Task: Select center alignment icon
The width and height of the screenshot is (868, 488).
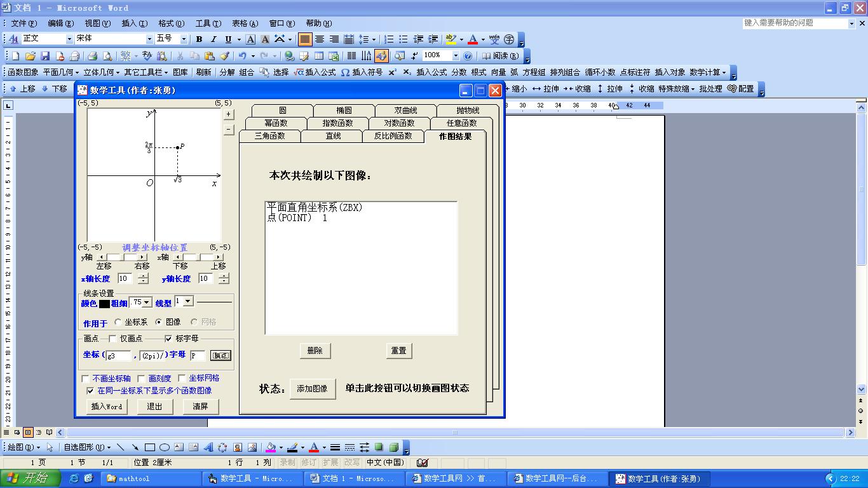Action: click(x=320, y=39)
